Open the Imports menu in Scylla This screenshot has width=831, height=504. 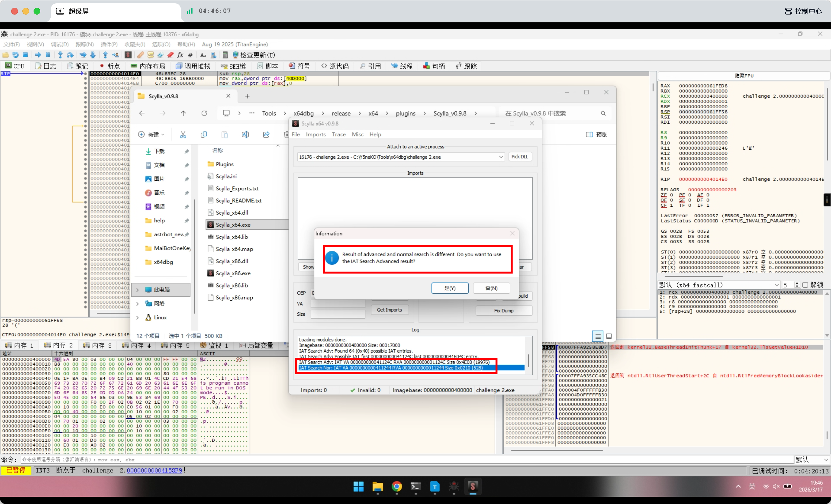tap(316, 134)
